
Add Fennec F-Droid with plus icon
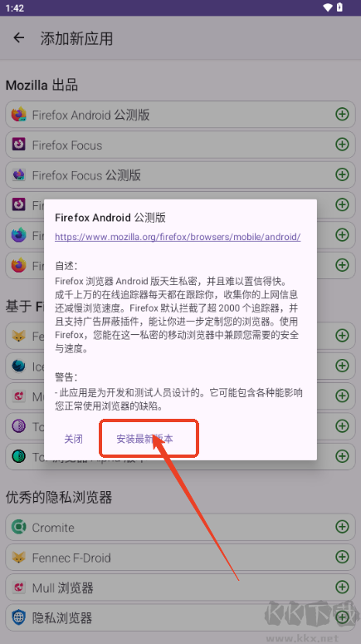(x=342, y=557)
